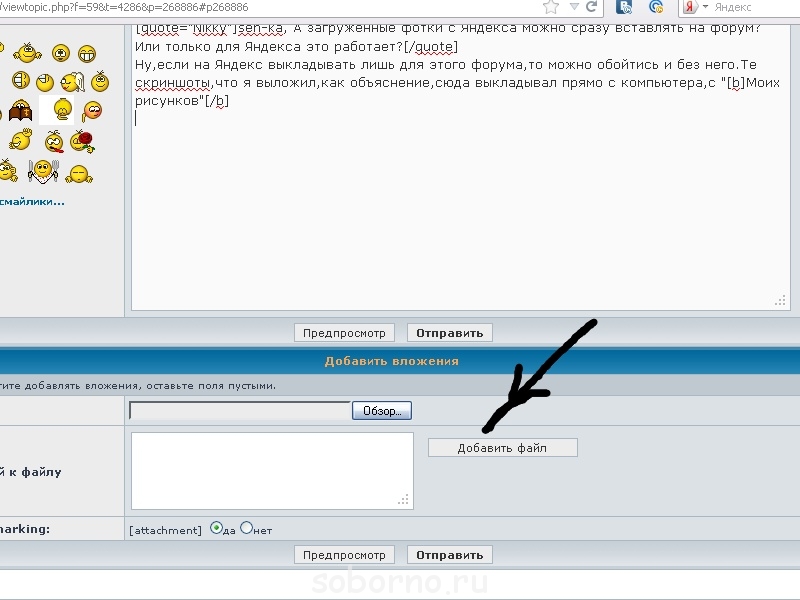Select the 'да' attachment radio button
The width and height of the screenshot is (800, 600).
tap(216, 529)
